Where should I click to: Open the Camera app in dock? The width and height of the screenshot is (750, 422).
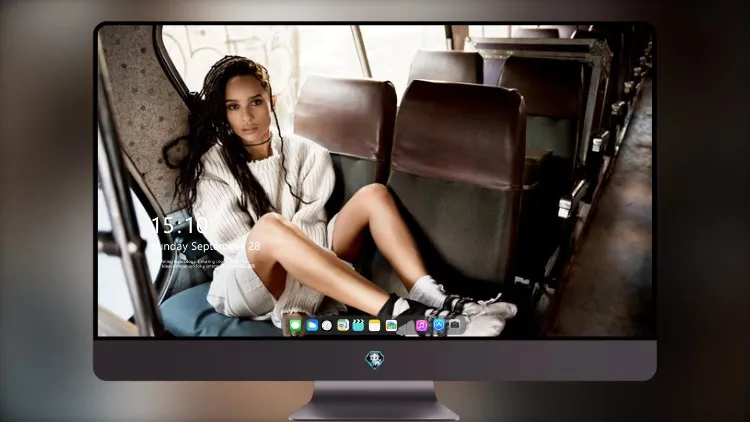pyautogui.click(x=455, y=325)
